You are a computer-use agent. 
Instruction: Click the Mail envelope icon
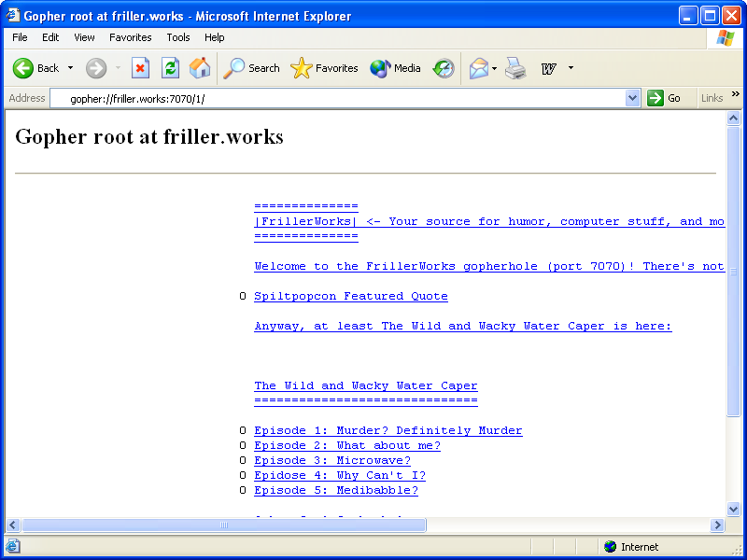point(479,68)
